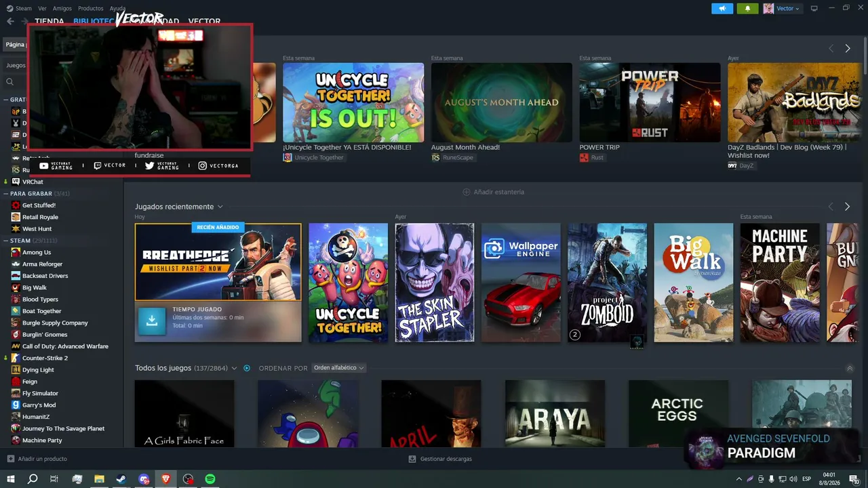The image size is (868, 488).
Task: Switch to the TIENDA tab
Action: pyautogui.click(x=50, y=21)
